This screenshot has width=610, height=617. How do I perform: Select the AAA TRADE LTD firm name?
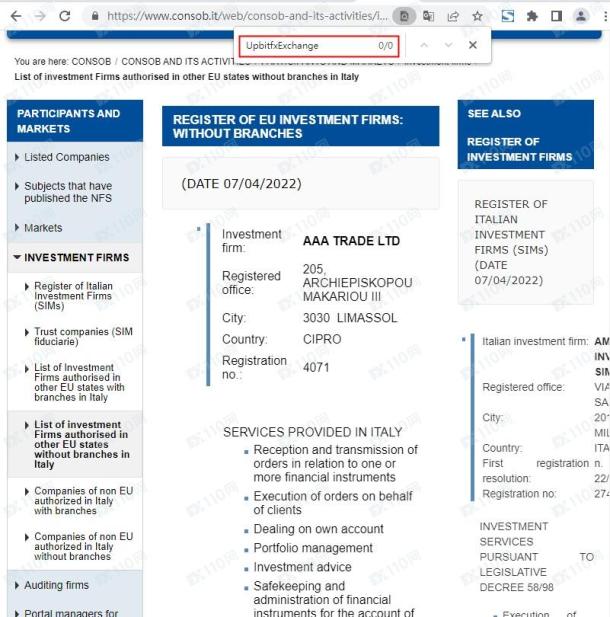(351, 241)
